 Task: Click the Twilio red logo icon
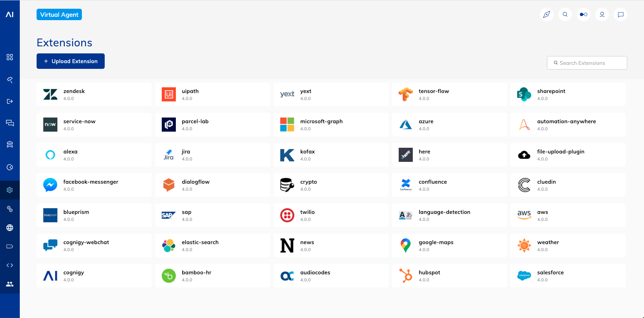[x=287, y=215]
